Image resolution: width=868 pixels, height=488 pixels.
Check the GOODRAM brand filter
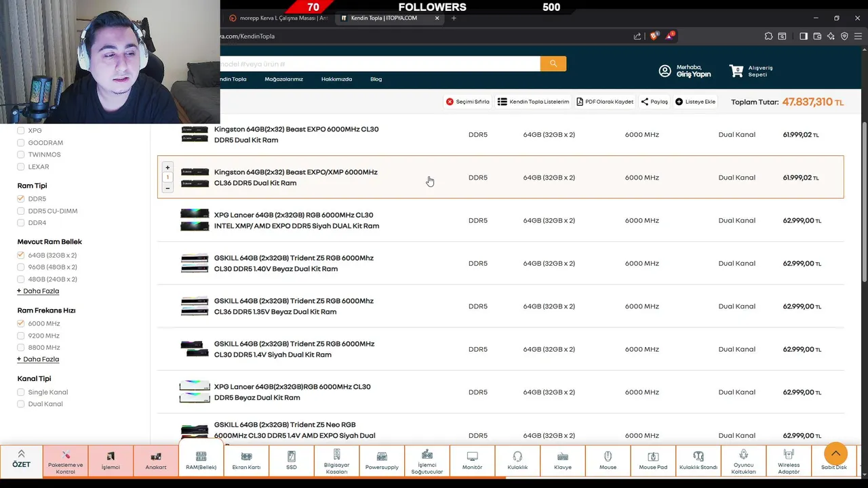tap(21, 143)
